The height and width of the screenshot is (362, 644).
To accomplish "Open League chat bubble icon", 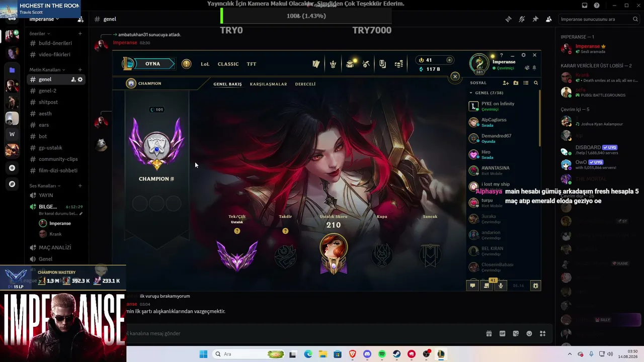I will [x=472, y=286].
